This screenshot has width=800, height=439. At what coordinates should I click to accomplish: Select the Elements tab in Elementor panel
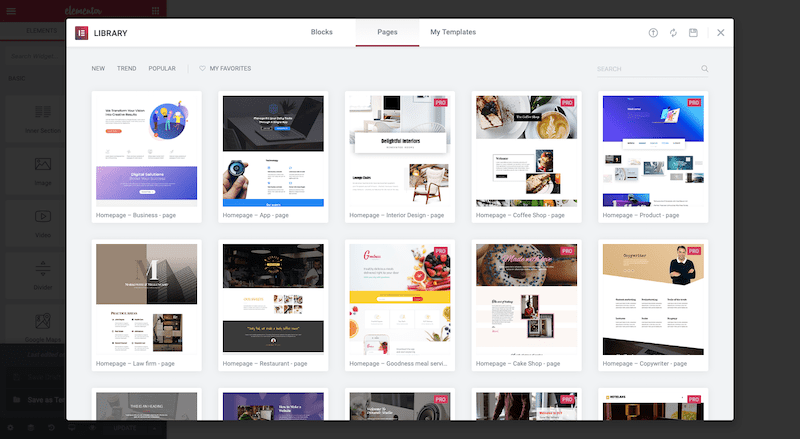click(x=42, y=31)
